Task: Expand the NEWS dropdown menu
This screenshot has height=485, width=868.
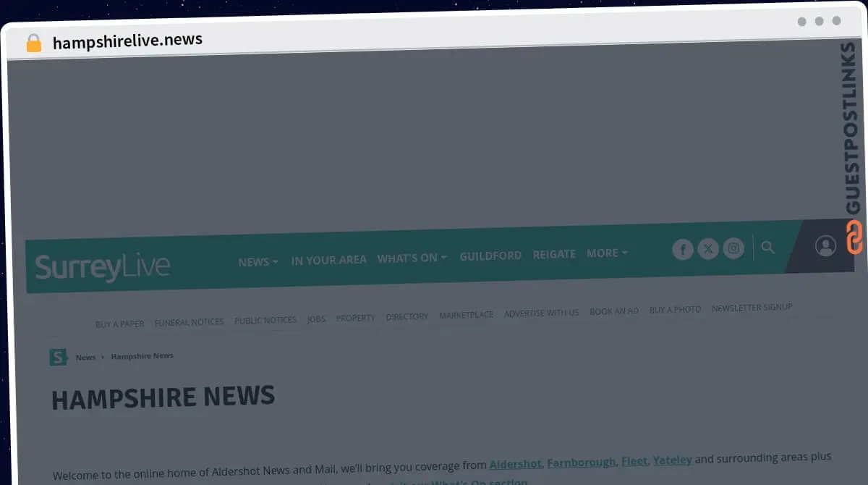Action: (258, 262)
